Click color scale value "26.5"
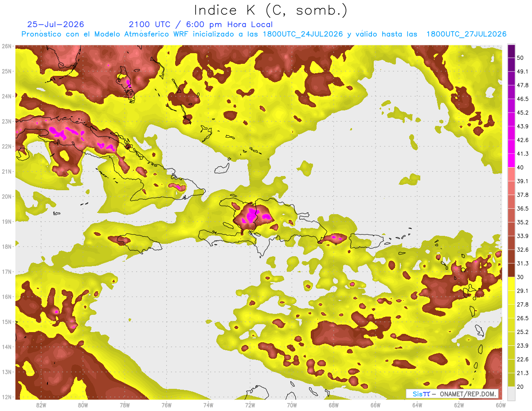Image resolution: width=532 pixels, height=411 pixels. pos(523,318)
